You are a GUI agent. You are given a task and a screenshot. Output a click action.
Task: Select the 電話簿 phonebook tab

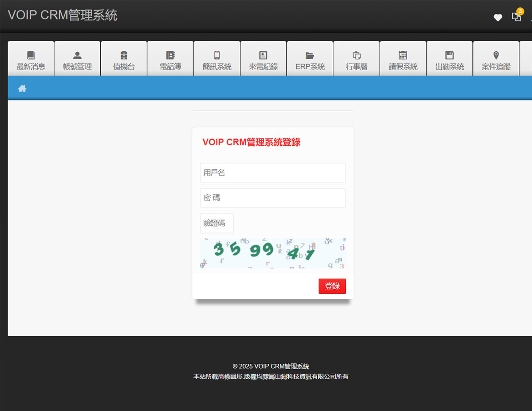click(x=170, y=60)
